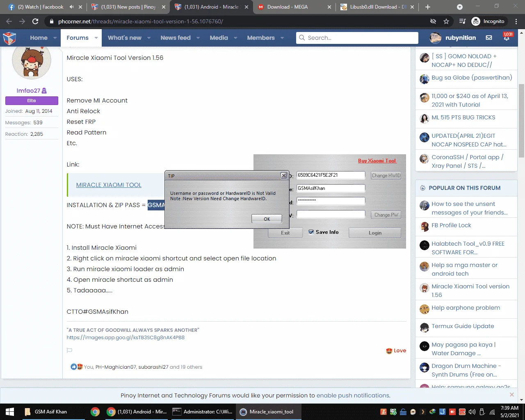Click the third-party cookies eye icon
Viewport: 525px width, 420px height.
(x=433, y=21)
